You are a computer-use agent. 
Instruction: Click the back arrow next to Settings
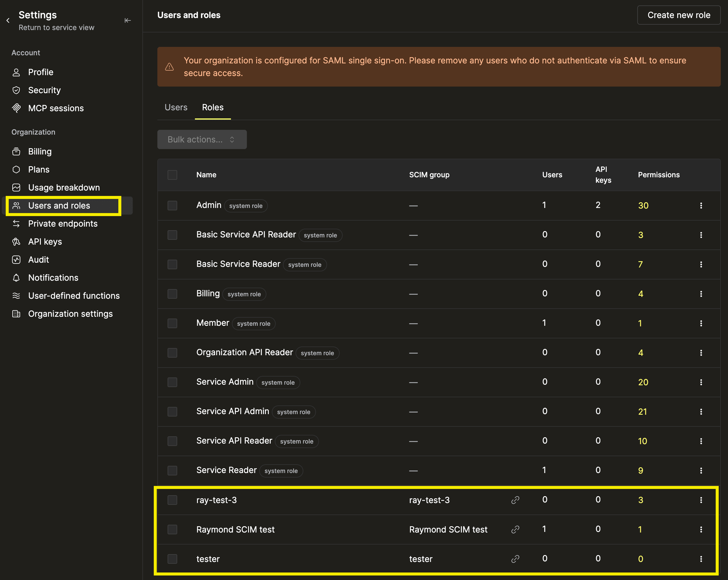pos(8,21)
